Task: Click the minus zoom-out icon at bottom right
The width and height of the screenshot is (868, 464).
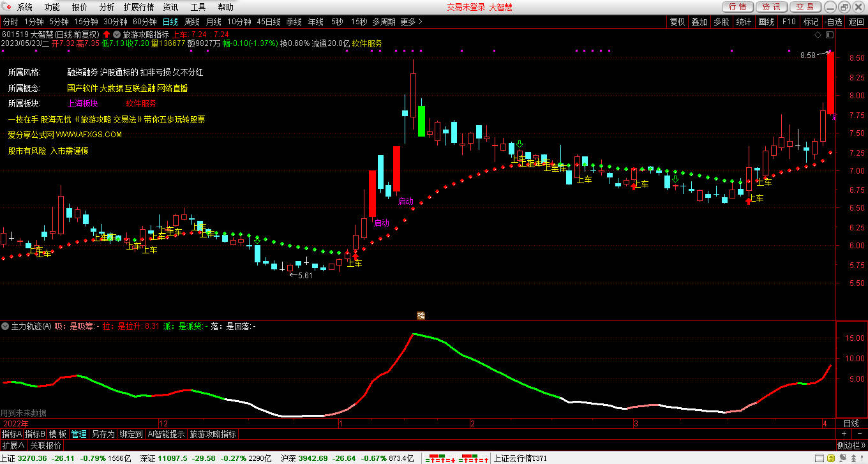Action: coord(859,434)
